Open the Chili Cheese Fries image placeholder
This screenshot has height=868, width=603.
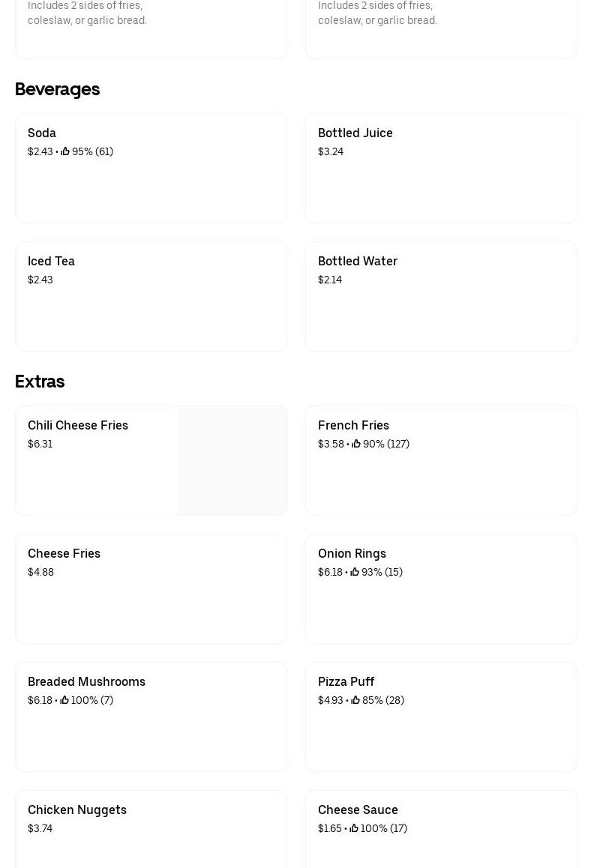pos(232,460)
